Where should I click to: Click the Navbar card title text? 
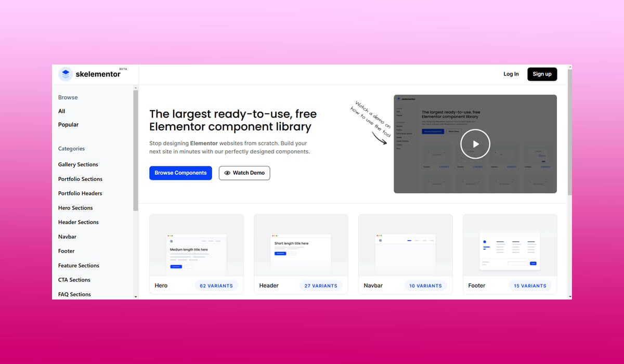pos(373,285)
